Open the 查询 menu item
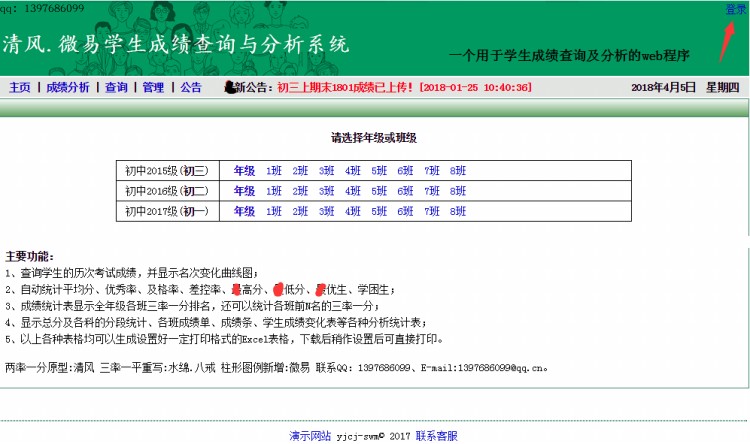750x444 pixels. [116, 87]
